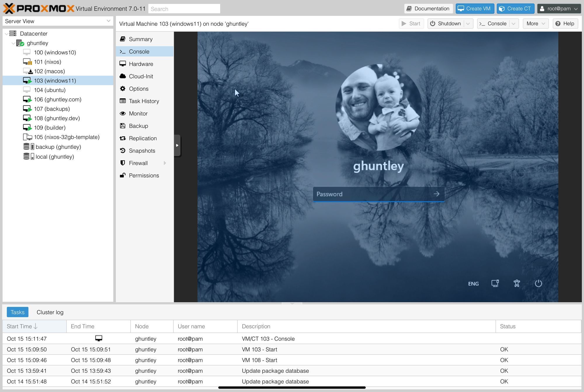Click the Create VM button
The height and width of the screenshot is (392, 584).
474,8
